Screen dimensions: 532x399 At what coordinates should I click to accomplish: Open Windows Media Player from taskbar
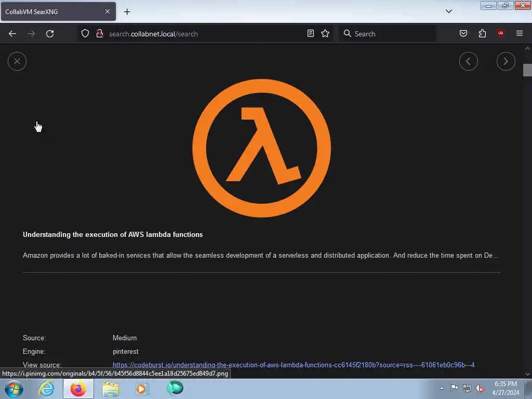(x=142, y=389)
